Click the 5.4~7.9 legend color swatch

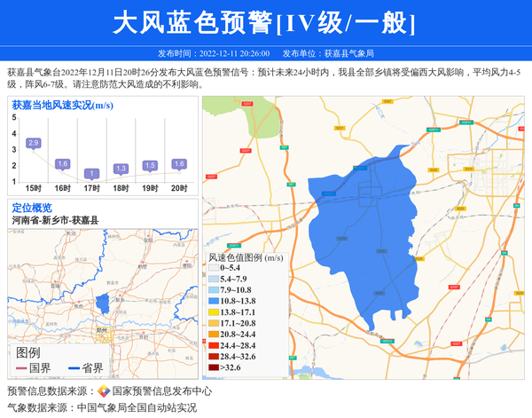214,279
